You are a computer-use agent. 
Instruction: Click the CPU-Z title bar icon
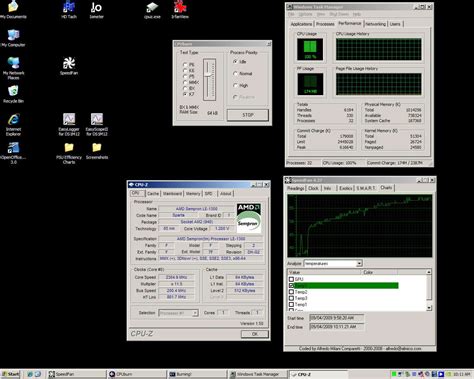tap(131, 184)
